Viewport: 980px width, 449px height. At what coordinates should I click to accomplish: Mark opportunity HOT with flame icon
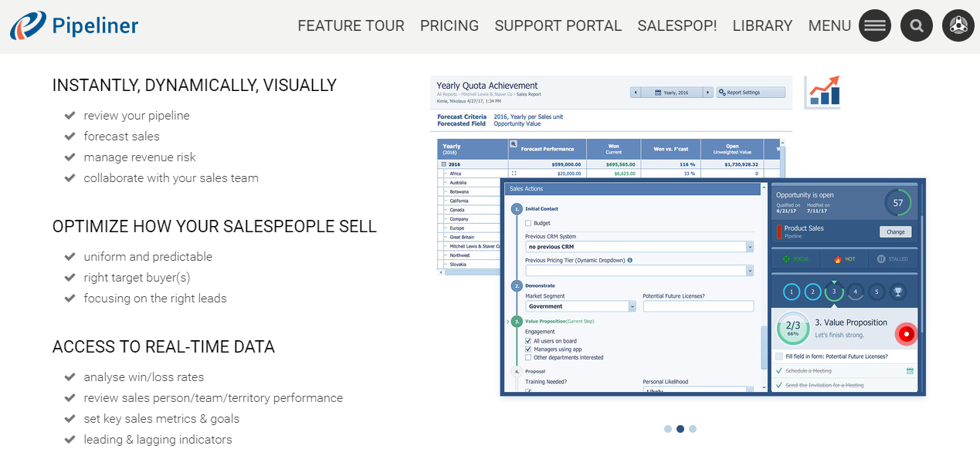point(837,259)
